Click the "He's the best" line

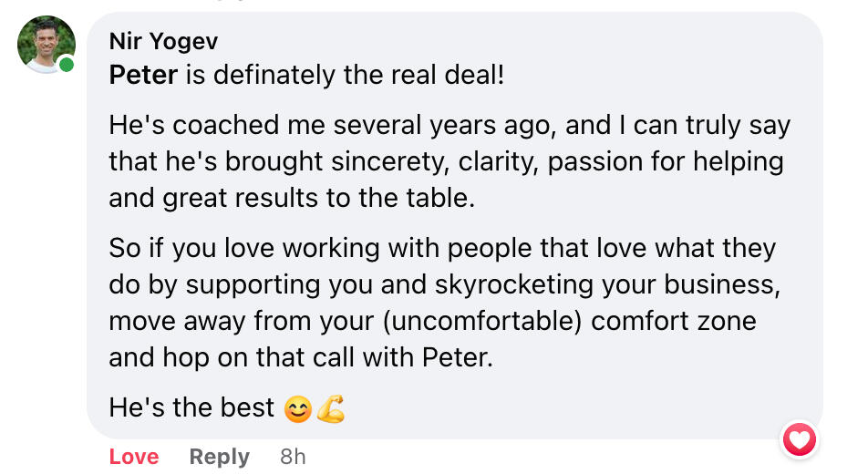191,407
